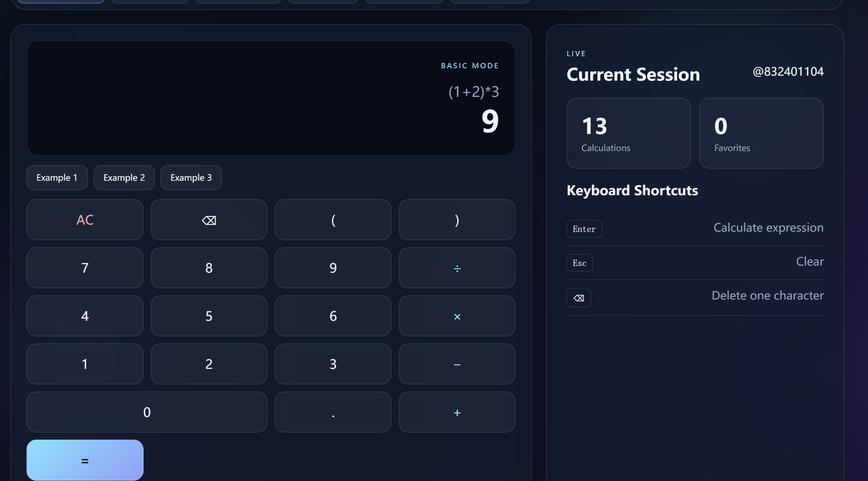Screen dimensions: 868x481
Task: Open the 13 Calculations stat card
Action: click(x=629, y=133)
